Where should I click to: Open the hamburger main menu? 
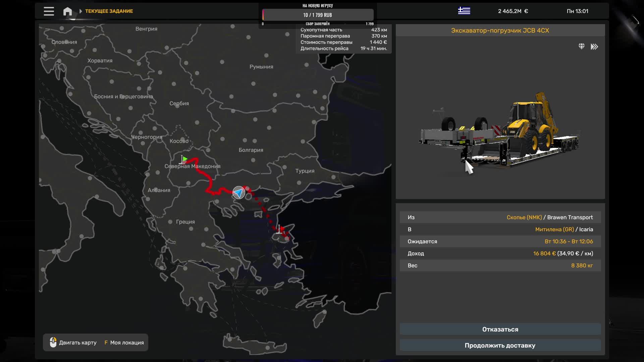tap(49, 11)
